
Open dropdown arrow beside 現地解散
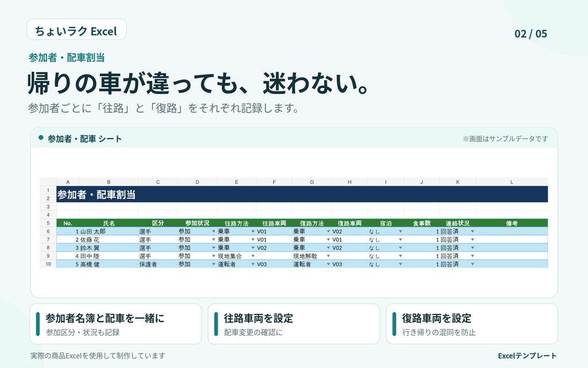[x=328, y=256]
